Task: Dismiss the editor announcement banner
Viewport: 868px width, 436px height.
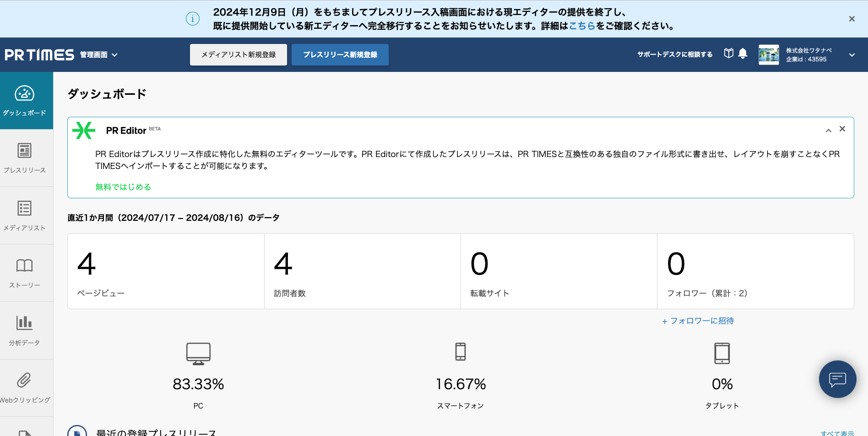Action: coord(852,18)
